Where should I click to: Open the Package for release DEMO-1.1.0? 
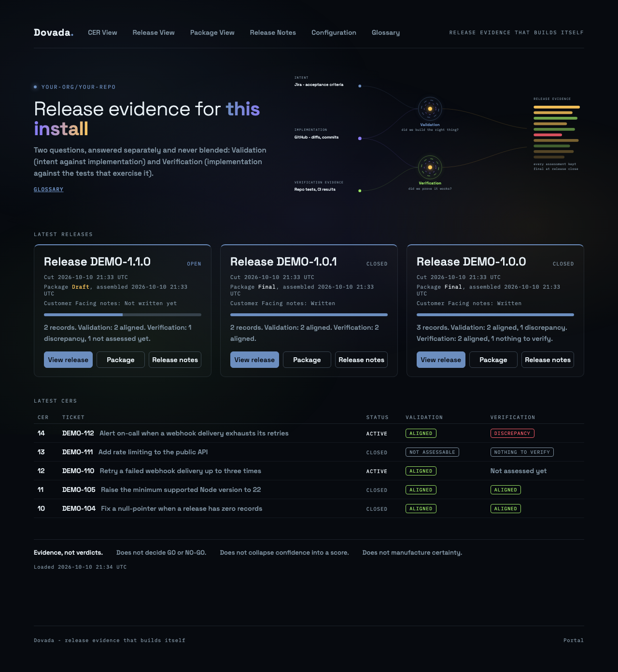click(x=121, y=360)
